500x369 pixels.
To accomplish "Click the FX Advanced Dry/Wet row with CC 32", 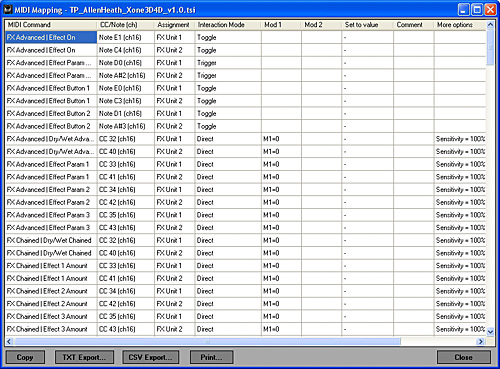I will (x=245, y=139).
